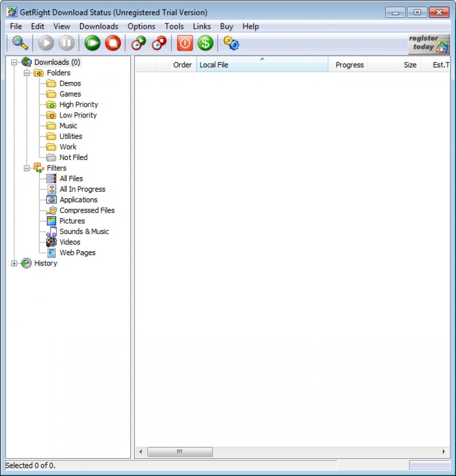Open the File menu
Viewport: 456px width, 476px height.
tap(16, 26)
